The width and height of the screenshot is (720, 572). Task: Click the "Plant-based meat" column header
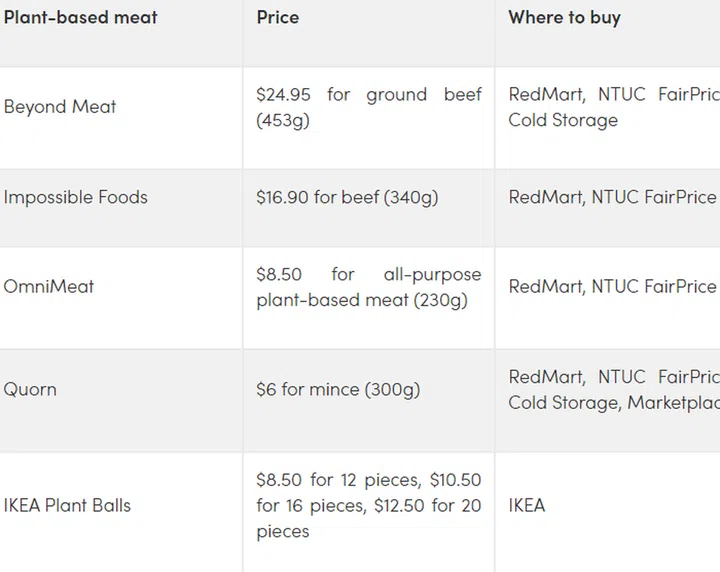click(x=80, y=18)
